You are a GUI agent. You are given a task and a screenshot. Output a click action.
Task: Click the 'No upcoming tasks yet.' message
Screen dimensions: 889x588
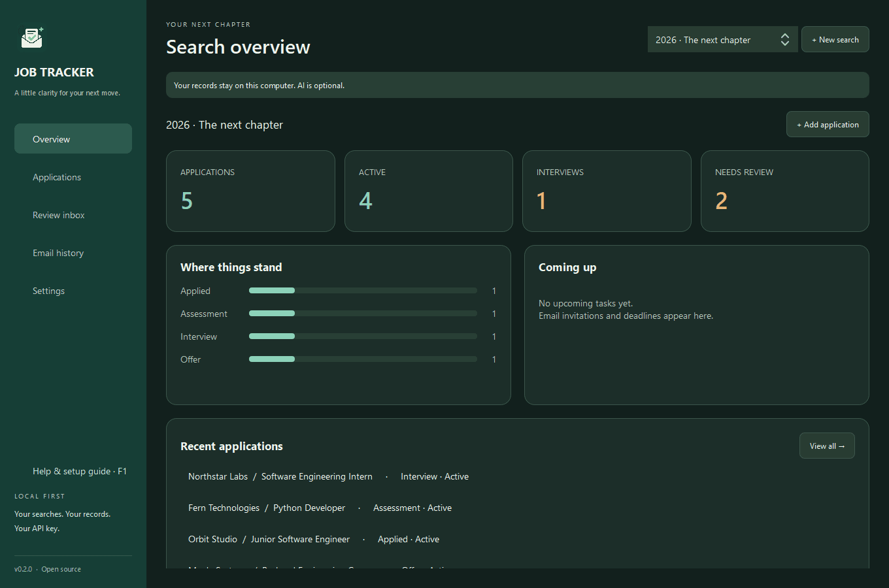[x=586, y=303]
